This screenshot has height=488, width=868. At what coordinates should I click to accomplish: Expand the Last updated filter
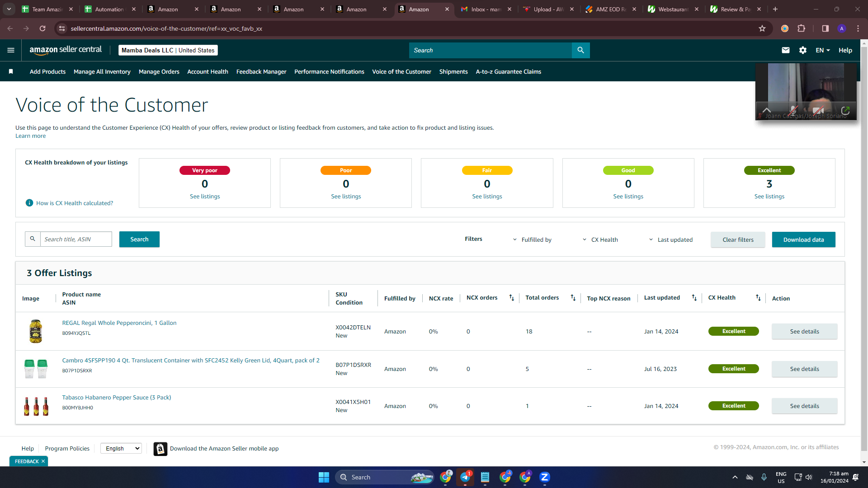click(x=671, y=239)
